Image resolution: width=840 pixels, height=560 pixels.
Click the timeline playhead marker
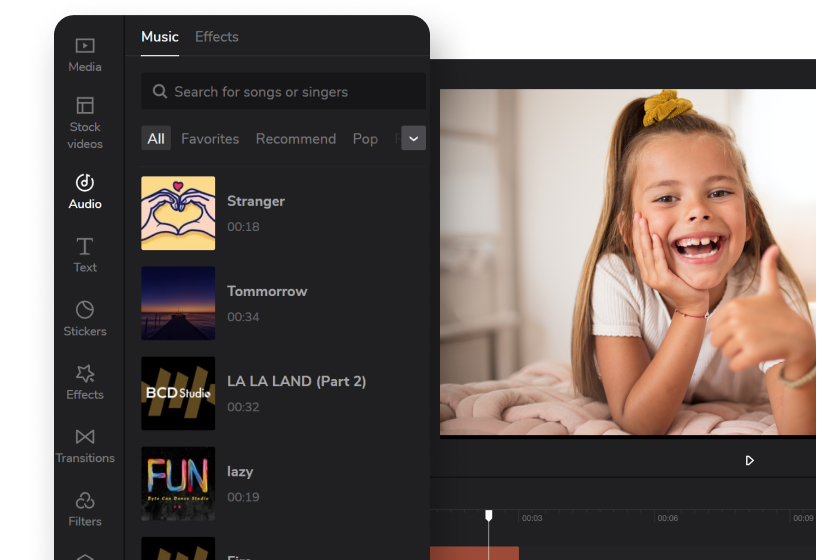489,516
